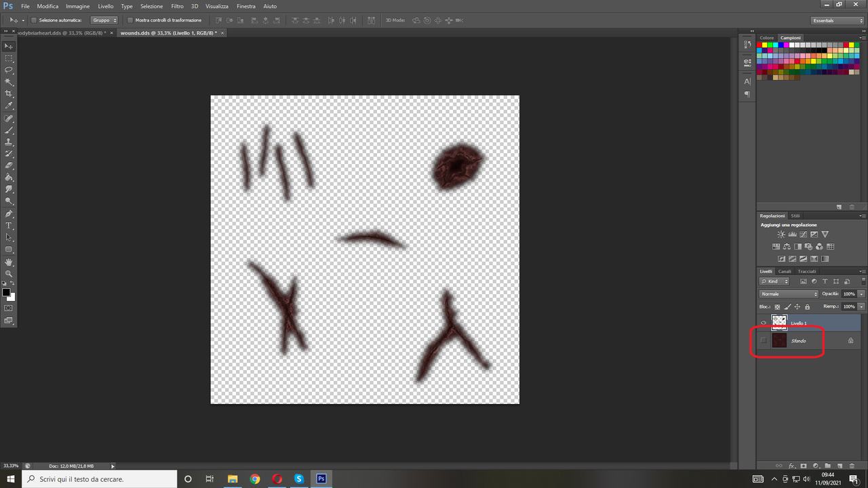Open the Gruppo dropdown
868x488 pixels.
[x=104, y=20]
